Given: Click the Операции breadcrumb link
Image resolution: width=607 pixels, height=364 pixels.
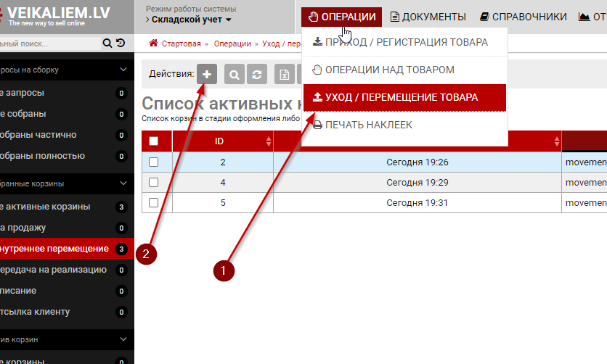Looking at the screenshot, I should tap(232, 44).
